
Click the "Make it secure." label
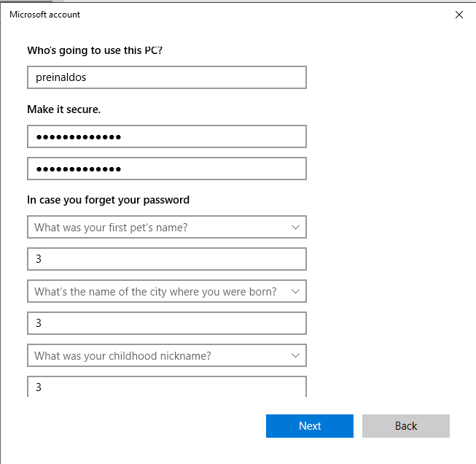click(x=63, y=109)
